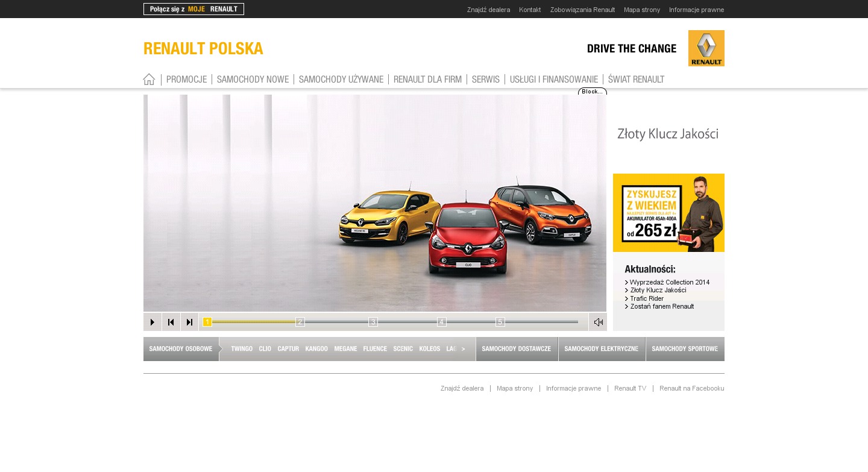Jump to slide marker 3 on timeline

coord(373,322)
